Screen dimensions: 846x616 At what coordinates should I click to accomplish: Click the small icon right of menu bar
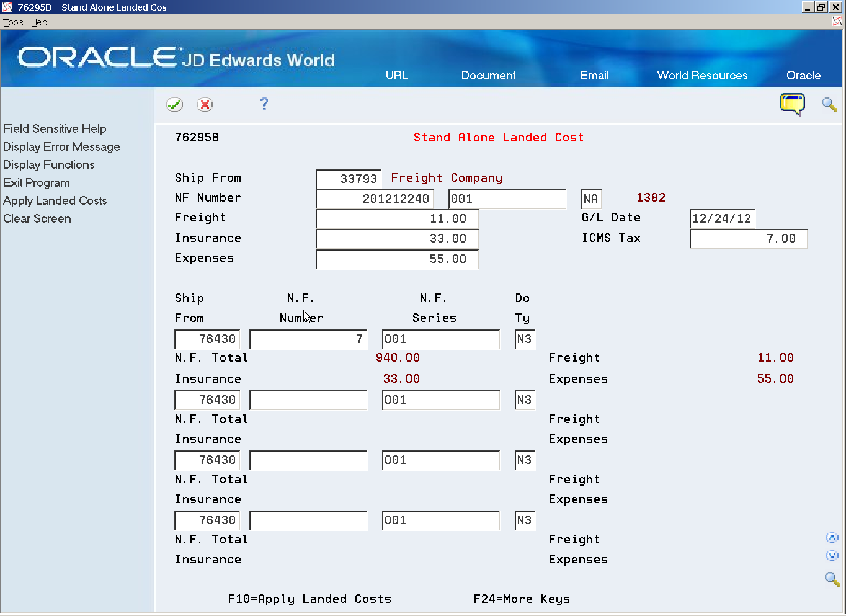point(837,22)
